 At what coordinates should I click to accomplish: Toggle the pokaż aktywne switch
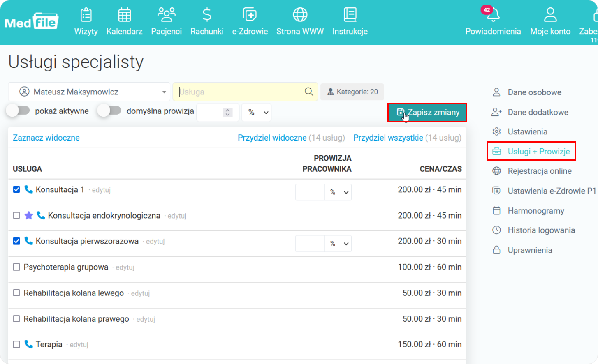pyautogui.click(x=18, y=111)
